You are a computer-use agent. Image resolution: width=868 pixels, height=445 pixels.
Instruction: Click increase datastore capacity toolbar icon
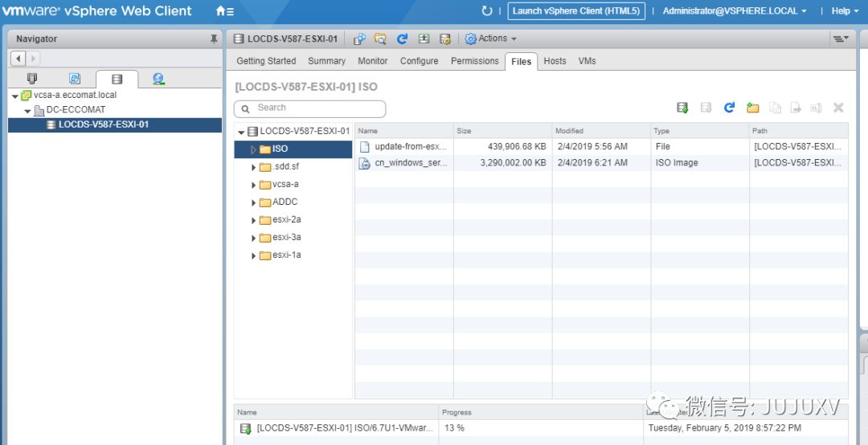tap(424, 39)
